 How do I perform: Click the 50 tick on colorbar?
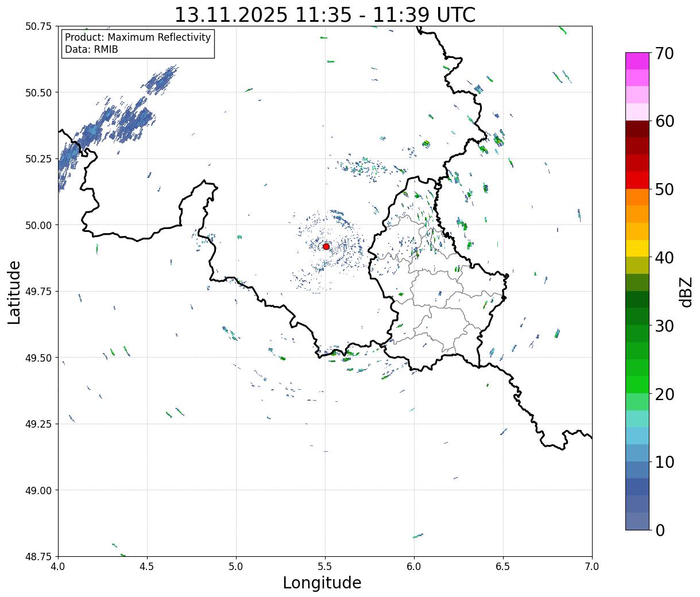[664, 189]
